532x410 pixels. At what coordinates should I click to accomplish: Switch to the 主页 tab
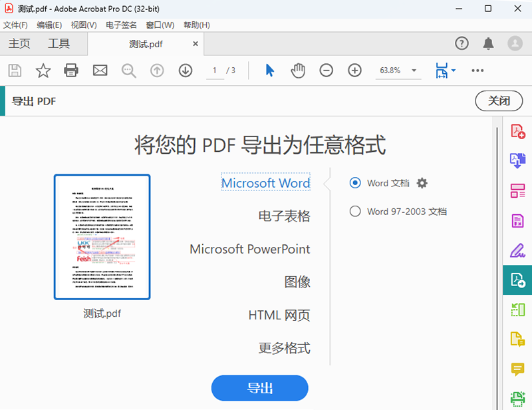(x=19, y=43)
